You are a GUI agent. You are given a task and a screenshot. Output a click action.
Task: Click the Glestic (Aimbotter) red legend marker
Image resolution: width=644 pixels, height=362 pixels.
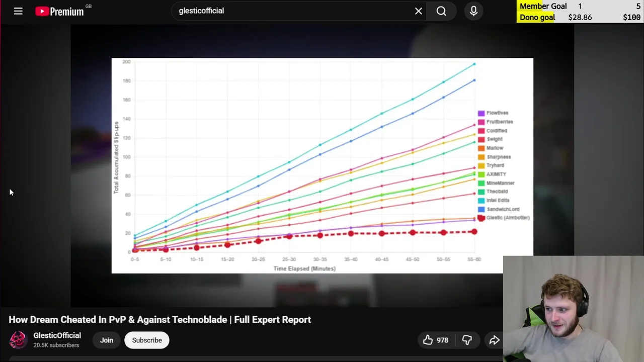481,218
